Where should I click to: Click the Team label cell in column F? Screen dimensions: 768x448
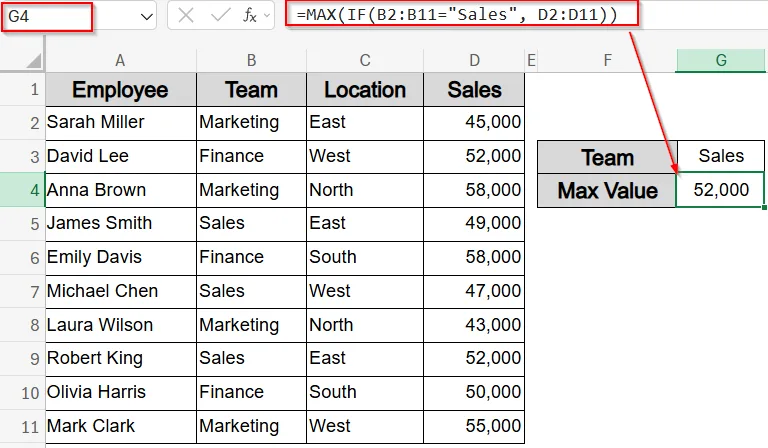tap(607, 157)
